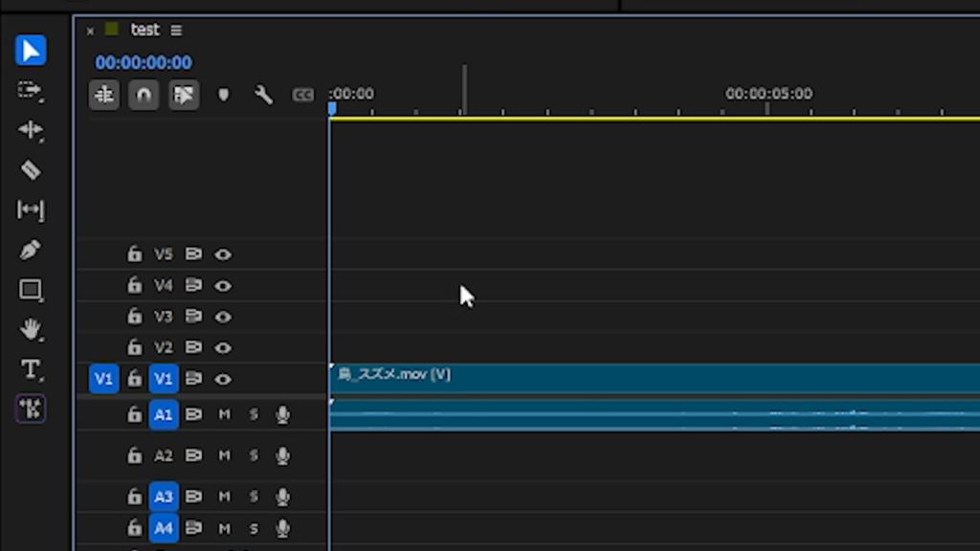Toggle A4 track targeting
This screenshot has width=980, height=551.
pyautogui.click(x=164, y=528)
